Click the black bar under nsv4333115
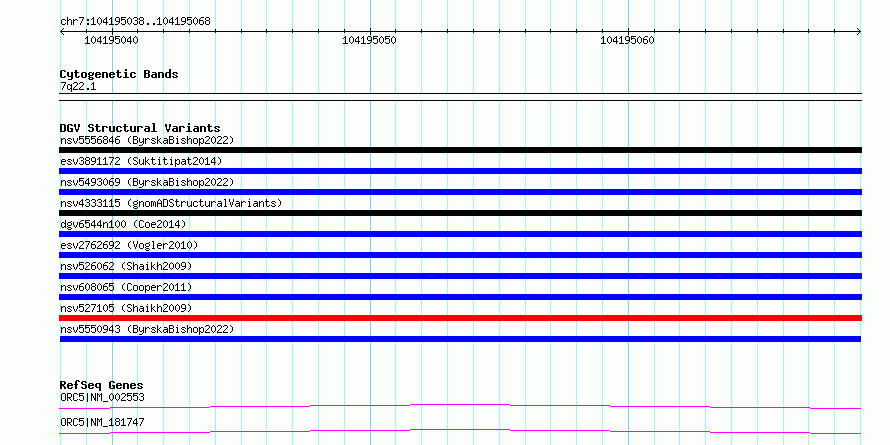Screen dimensions: 890x445 click(460, 213)
